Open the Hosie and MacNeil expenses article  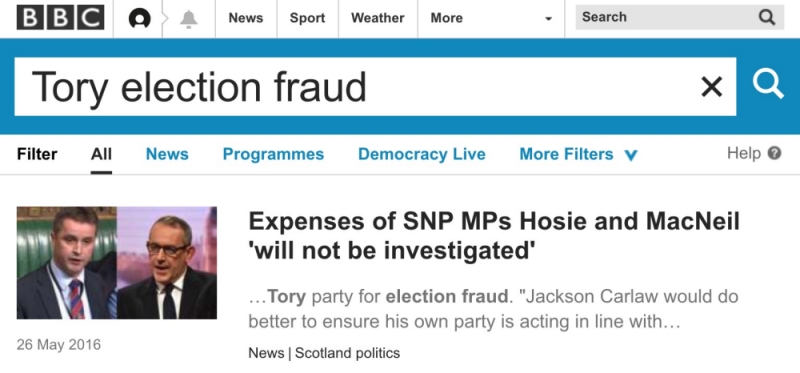click(x=494, y=235)
